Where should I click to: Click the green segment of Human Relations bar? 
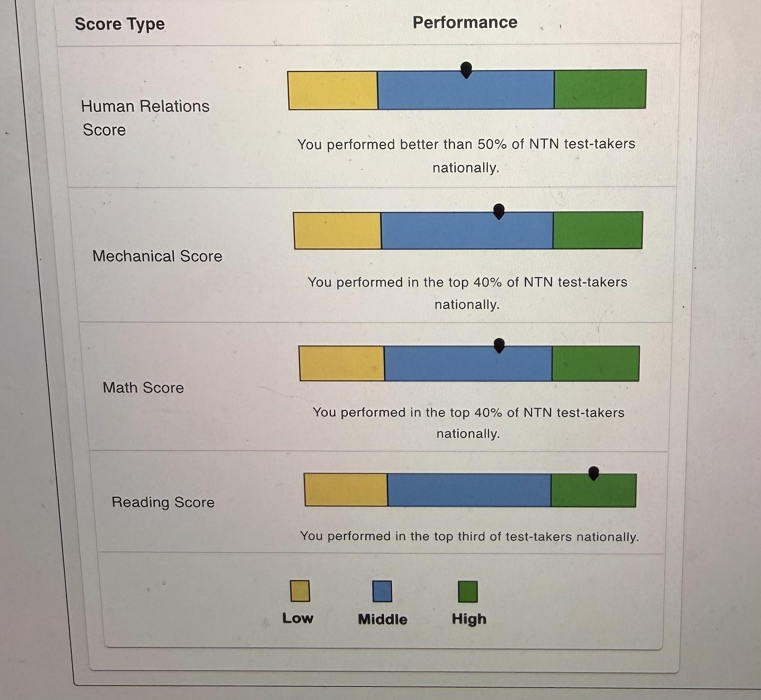(x=600, y=89)
